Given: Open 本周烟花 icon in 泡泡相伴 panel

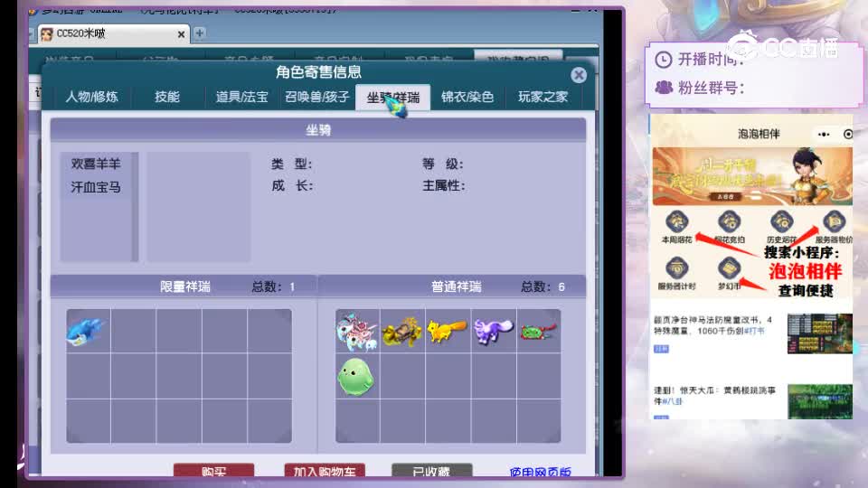Looking at the screenshot, I should [676, 222].
